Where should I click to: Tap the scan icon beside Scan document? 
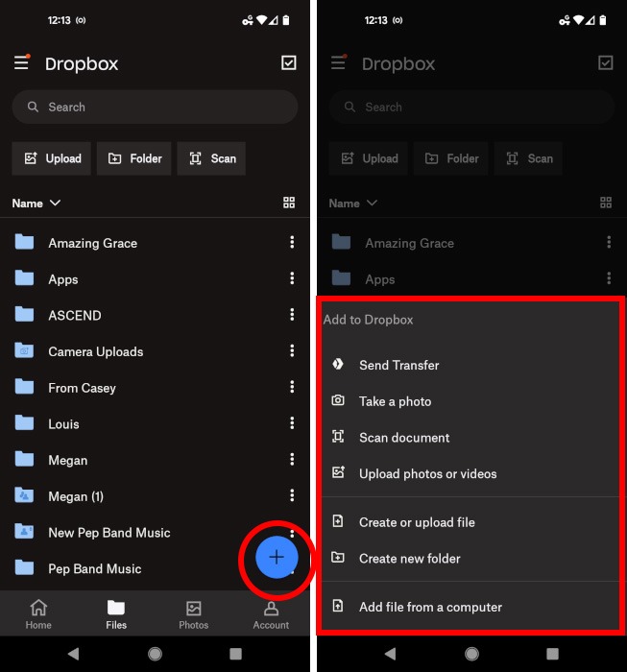tap(338, 436)
